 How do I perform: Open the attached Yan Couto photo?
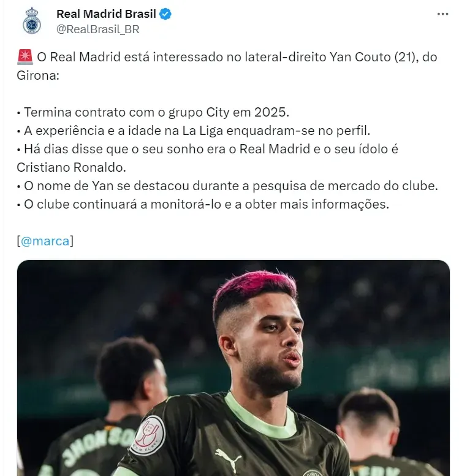click(x=233, y=368)
